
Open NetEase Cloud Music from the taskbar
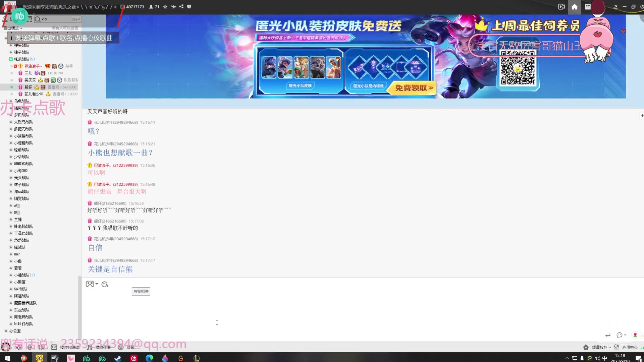(133, 358)
